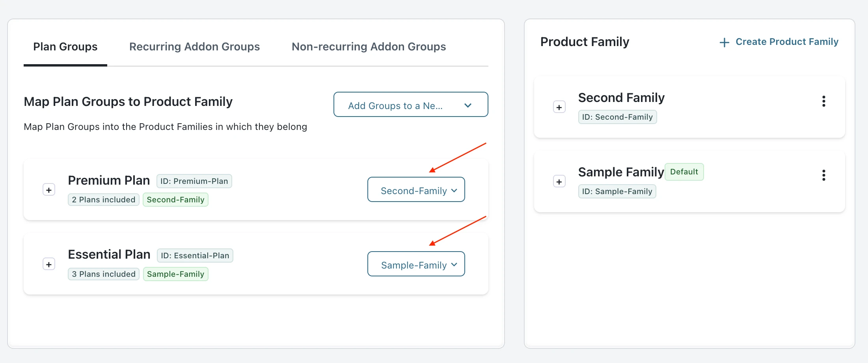Viewport: 868px width, 363px height.
Task: Expand the Sample Family details
Action: point(559,182)
